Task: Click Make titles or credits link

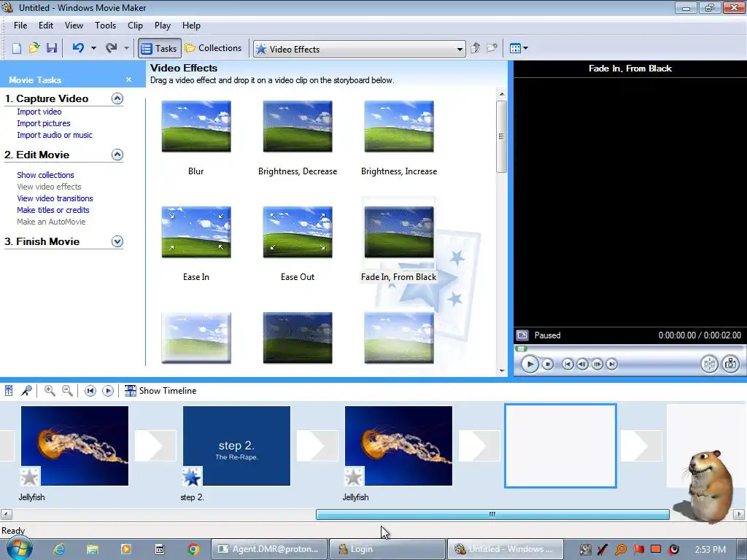Action: click(53, 210)
